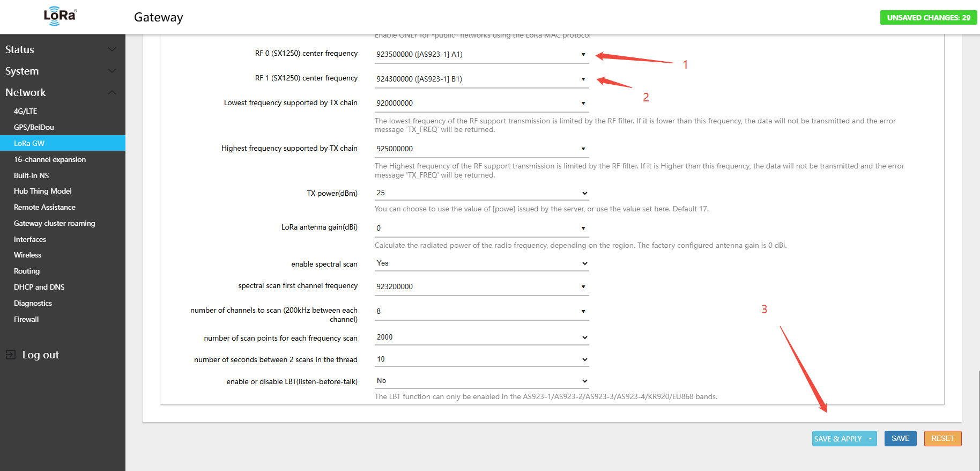980x471 pixels.
Task: Click the SAVE button
Action: 900,439
